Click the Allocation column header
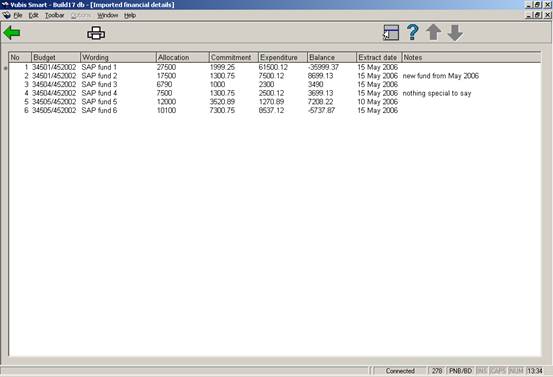 (x=182, y=57)
